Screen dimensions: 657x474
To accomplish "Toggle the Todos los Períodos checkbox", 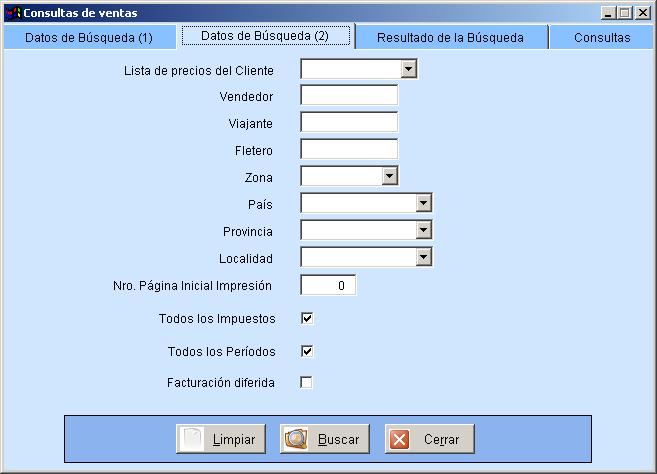I will (x=307, y=351).
